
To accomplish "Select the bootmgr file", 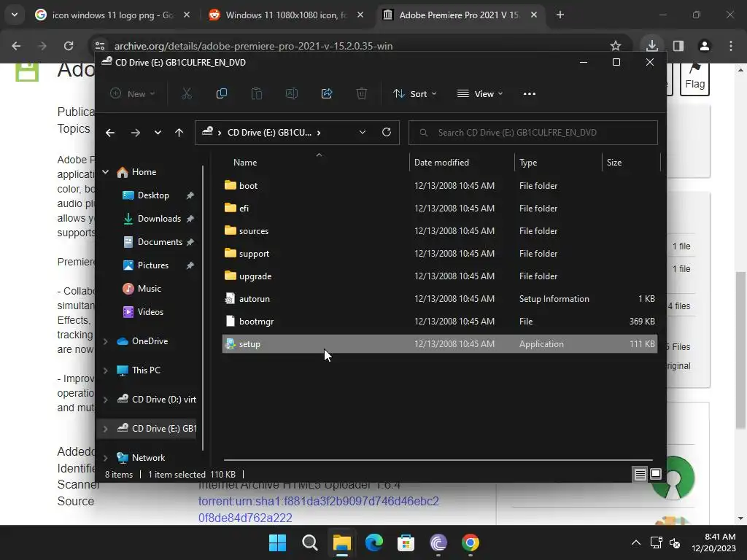I will (x=440, y=322).
